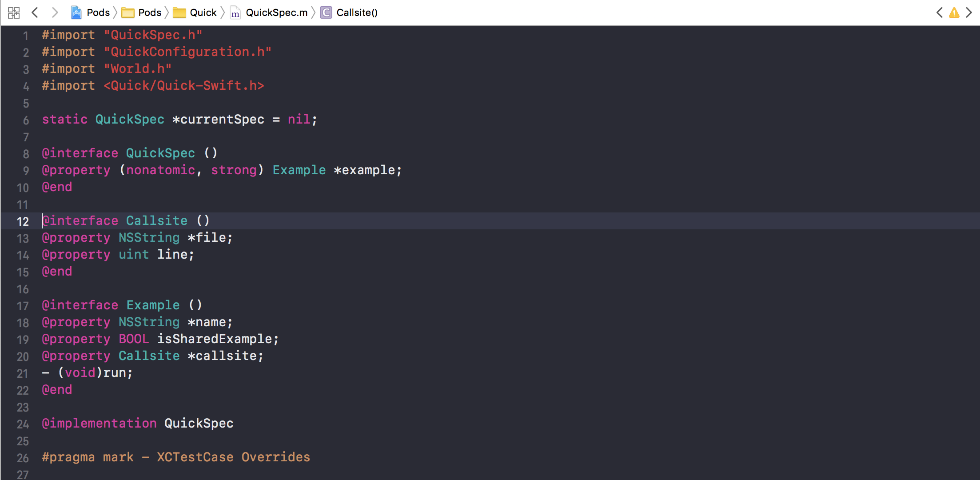Open the Callsite() symbol breadcrumb

[x=357, y=12]
